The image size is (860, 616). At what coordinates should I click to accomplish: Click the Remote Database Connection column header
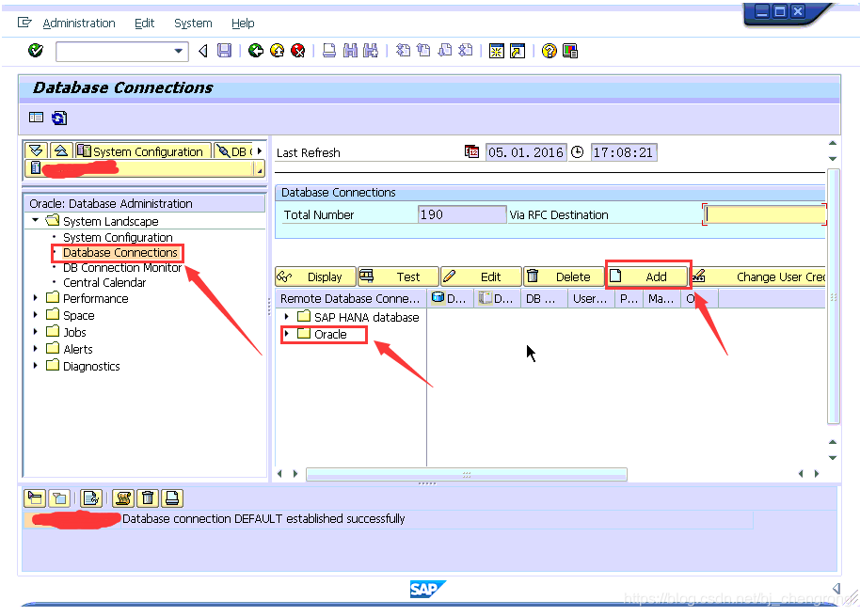pos(350,299)
